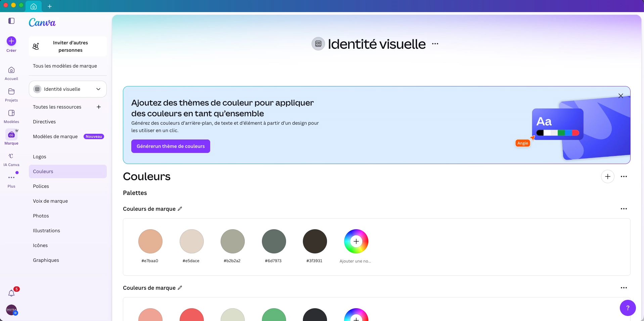Image resolution: width=644 pixels, height=321 pixels.
Task: Select the #e7baa0 peach color swatch
Action: coord(150,241)
